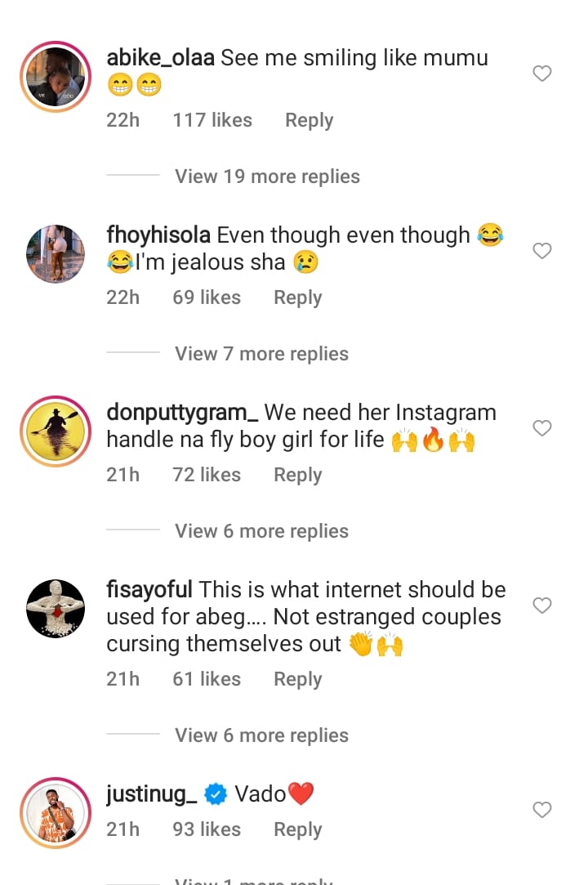Open the donputtygram_ username link
588x885 pixels.
(182, 413)
